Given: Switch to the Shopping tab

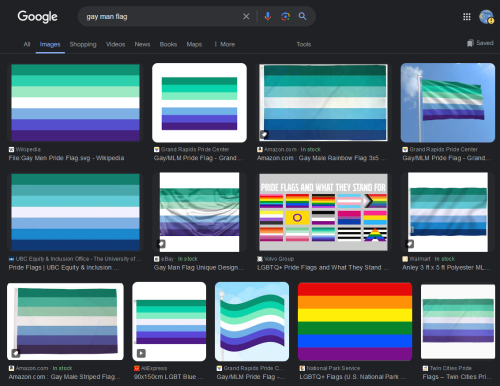Looking at the screenshot, I should [83, 44].
